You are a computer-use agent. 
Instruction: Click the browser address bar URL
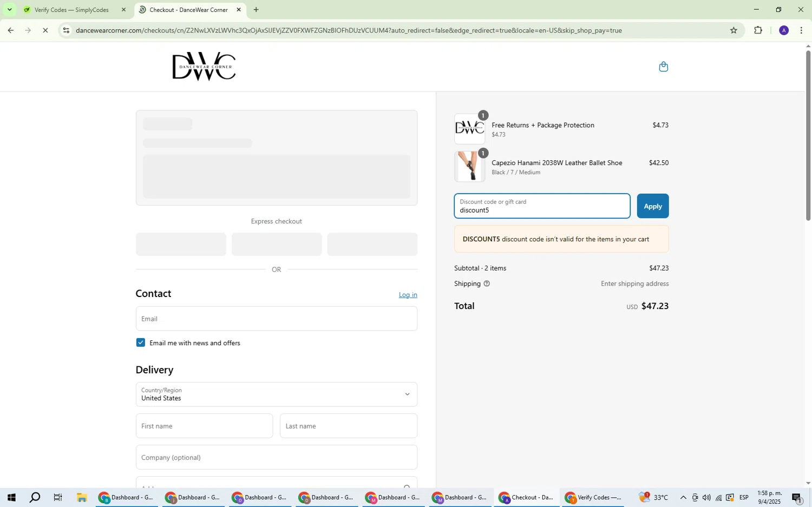point(349,30)
